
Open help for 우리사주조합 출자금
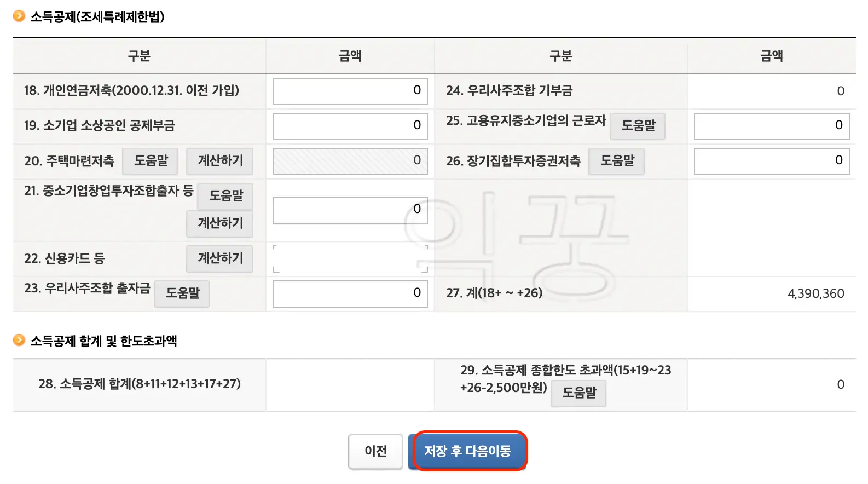click(181, 294)
